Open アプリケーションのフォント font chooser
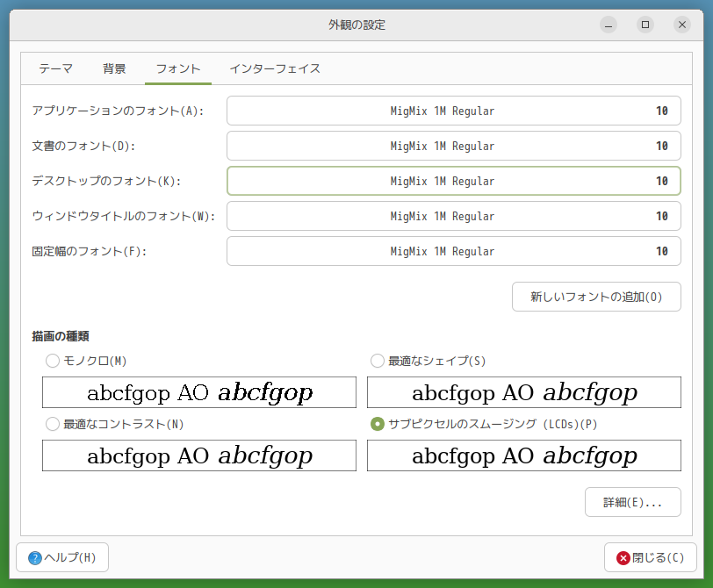Viewport: 713px width, 588px height. point(453,111)
